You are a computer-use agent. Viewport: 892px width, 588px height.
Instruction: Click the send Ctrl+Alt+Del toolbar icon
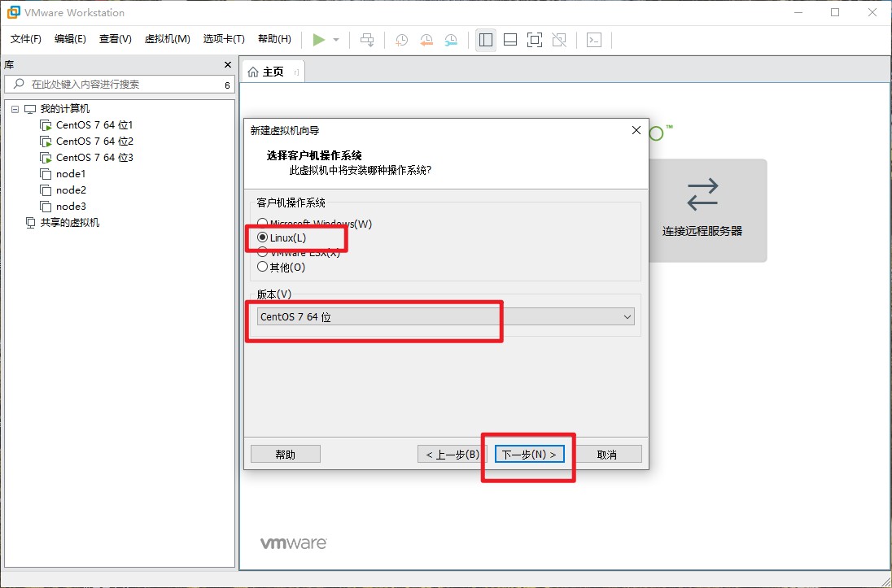tap(368, 39)
